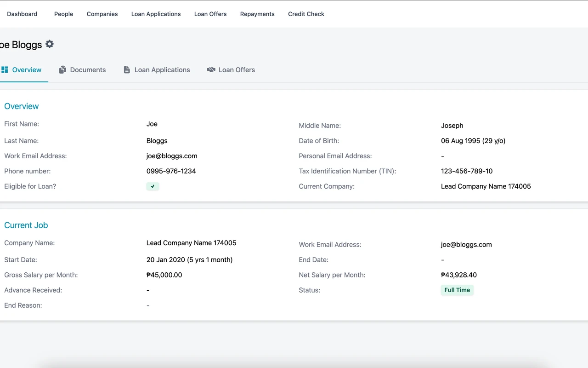Click the Personal Email Address label

coord(335,156)
